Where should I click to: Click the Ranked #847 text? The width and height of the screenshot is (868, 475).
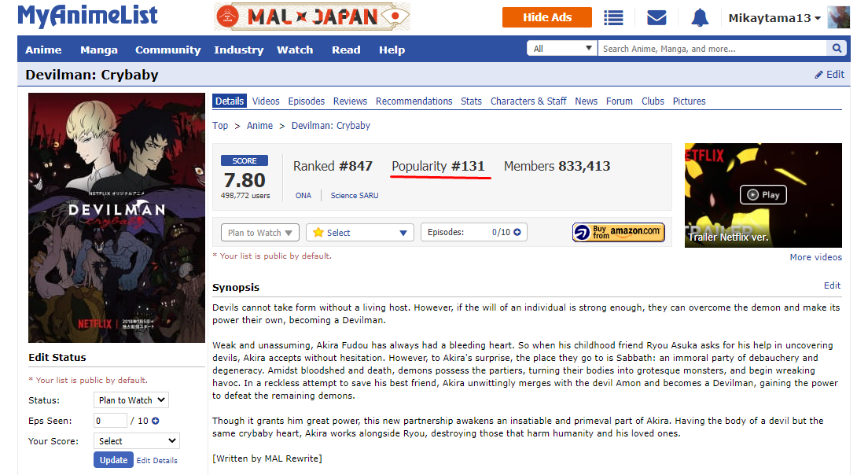coord(333,166)
